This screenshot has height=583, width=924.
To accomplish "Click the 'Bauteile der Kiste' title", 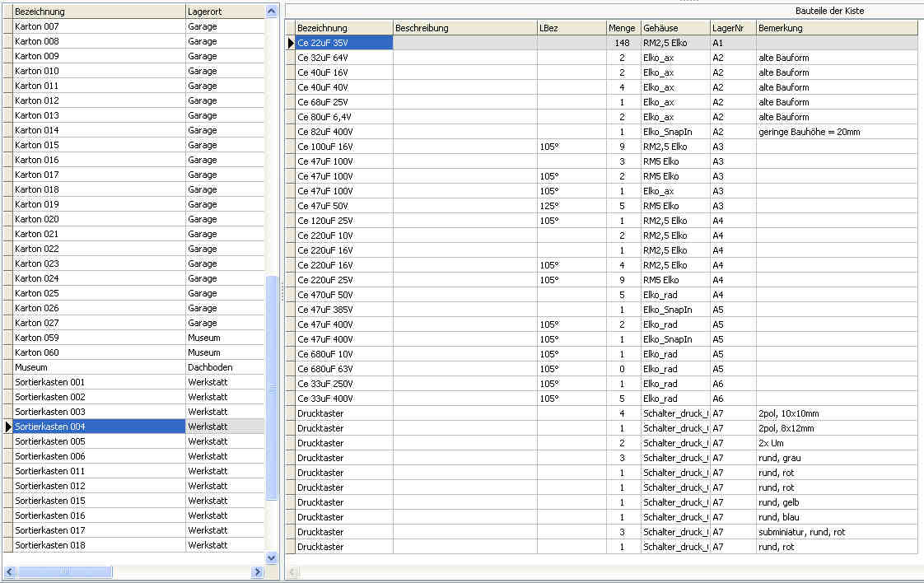I will click(x=829, y=11).
